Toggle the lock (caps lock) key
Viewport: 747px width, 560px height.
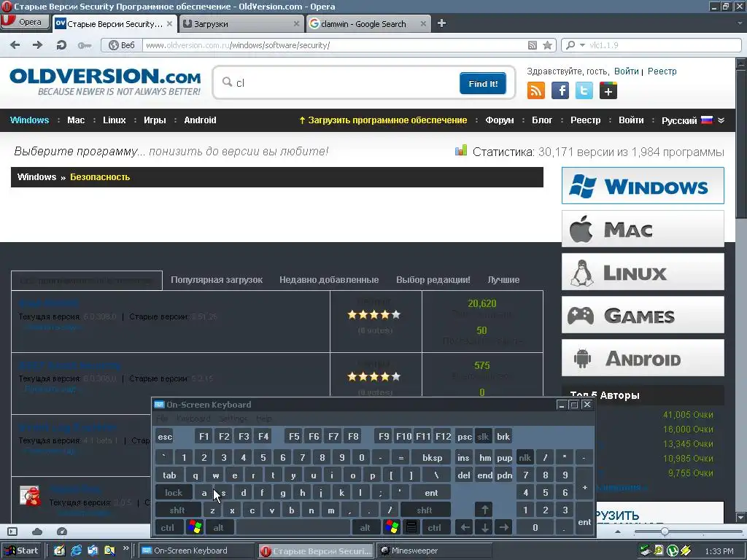click(x=174, y=492)
